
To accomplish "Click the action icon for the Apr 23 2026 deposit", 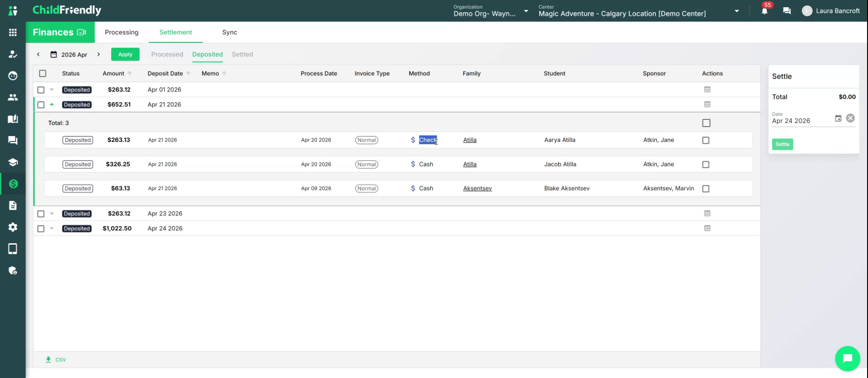I will point(707,213).
